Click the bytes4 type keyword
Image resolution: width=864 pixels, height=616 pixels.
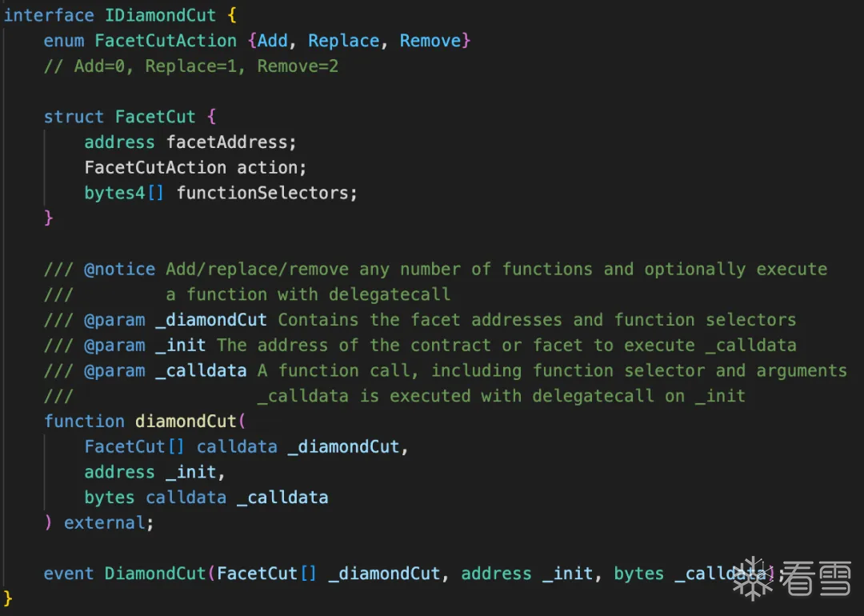click(x=114, y=193)
